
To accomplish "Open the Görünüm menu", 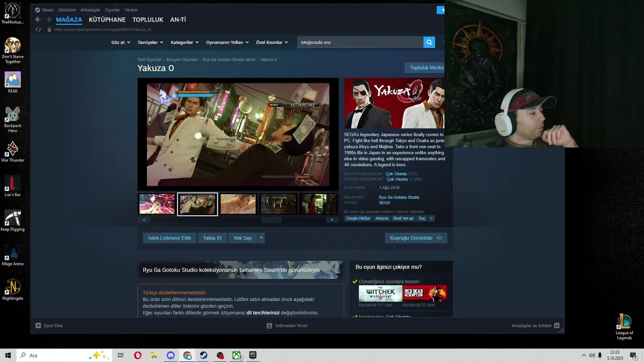I will click(x=67, y=10).
